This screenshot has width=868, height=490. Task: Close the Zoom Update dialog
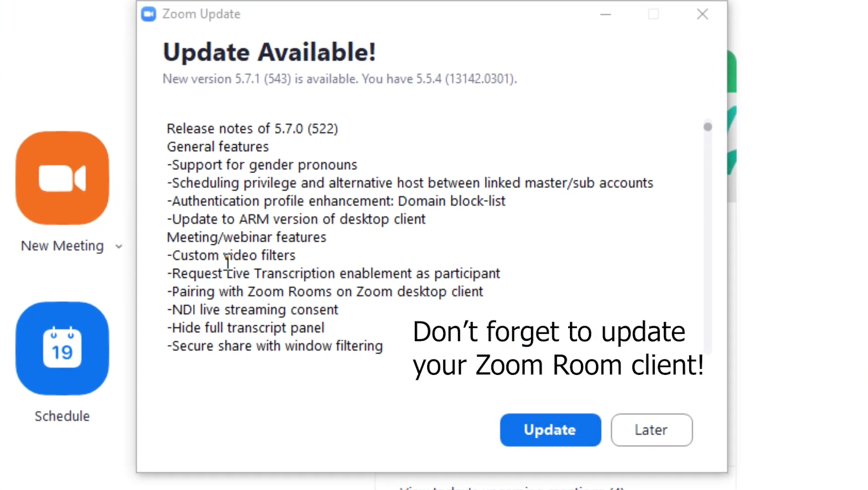702,14
